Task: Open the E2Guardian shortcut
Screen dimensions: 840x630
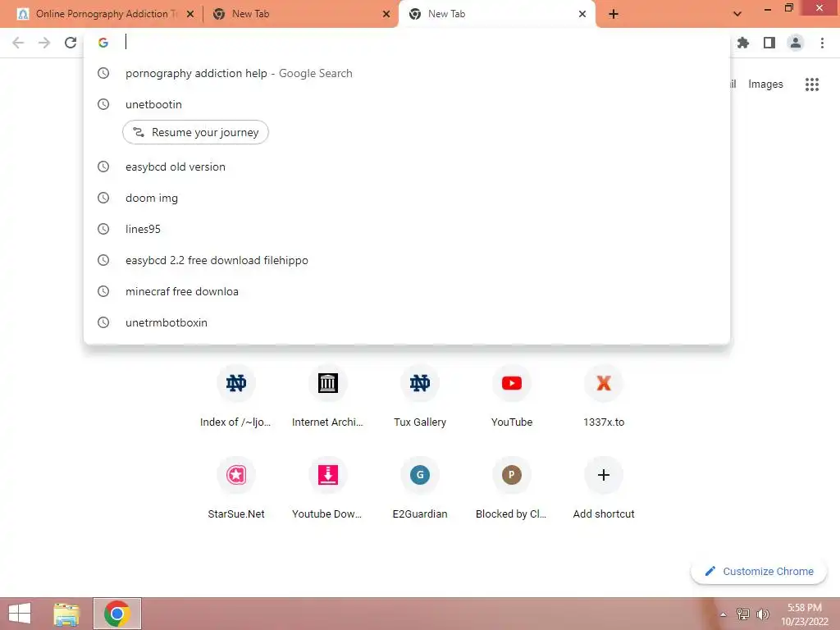Action: click(420, 489)
